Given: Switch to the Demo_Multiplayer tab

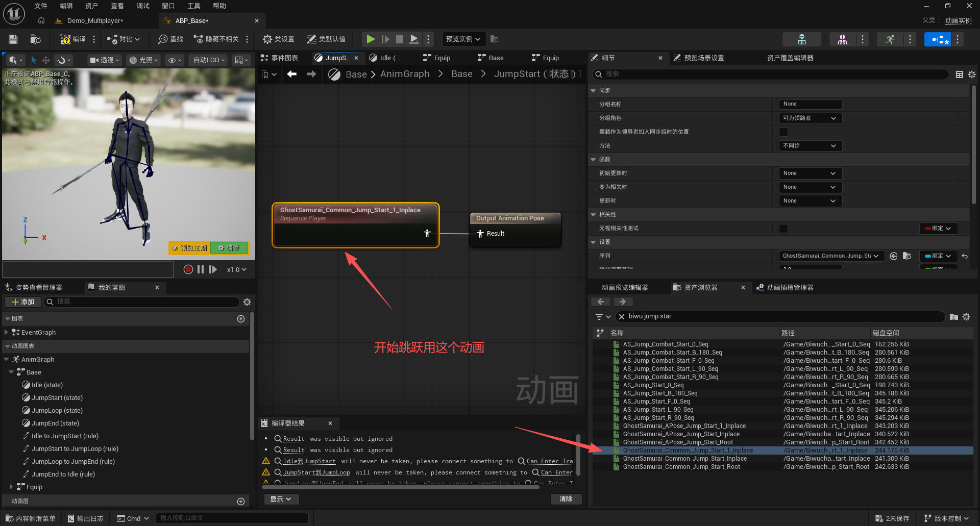Looking at the screenshot, I should coord(95,21).
